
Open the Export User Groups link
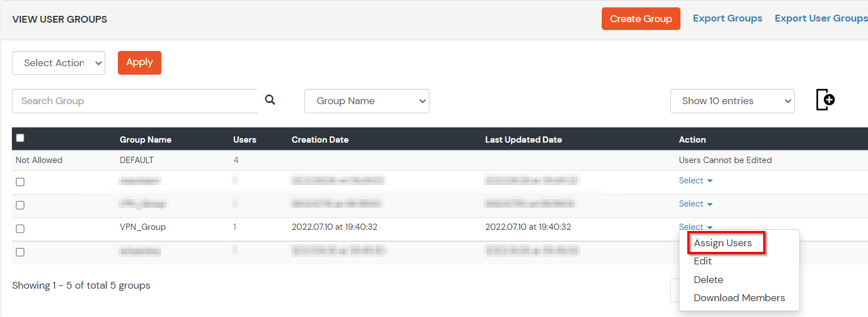(821, 18)
